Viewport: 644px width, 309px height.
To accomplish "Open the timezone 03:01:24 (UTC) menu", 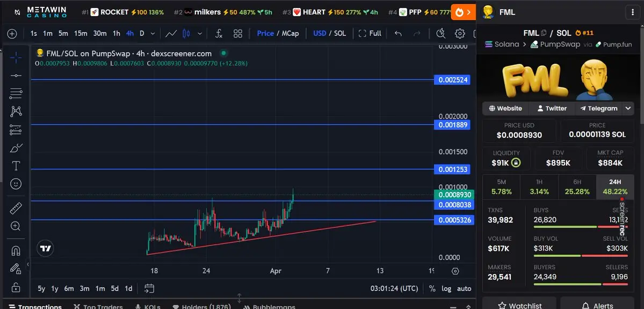I will coord(395,289).
